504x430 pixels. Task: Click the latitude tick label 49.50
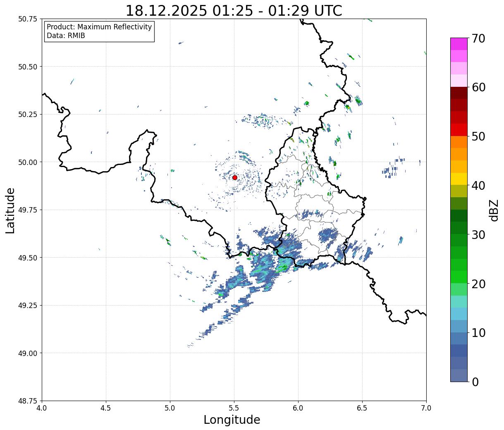[x=28, y=258]
